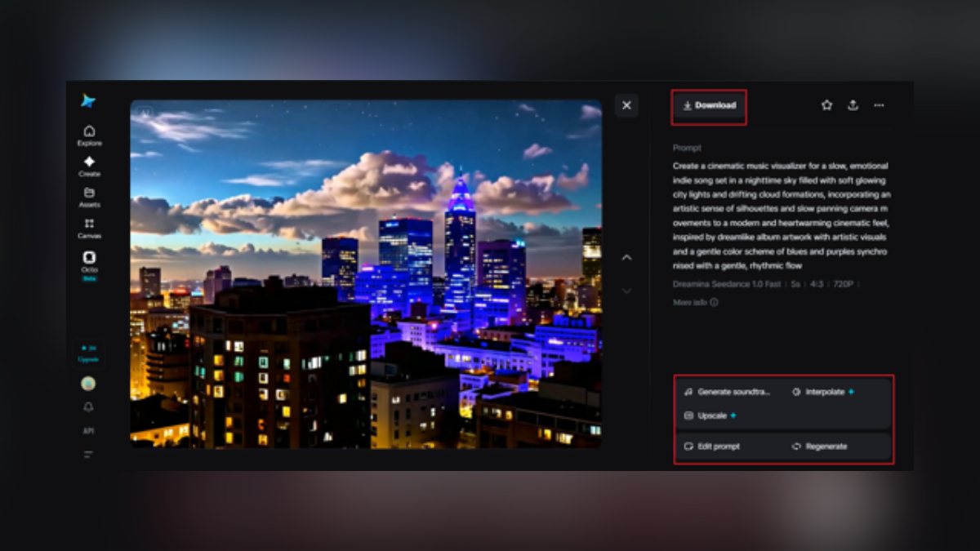The height and width of the screenshot is (551, 980).
Task: Click the share/upload icon
Action: 853,105
